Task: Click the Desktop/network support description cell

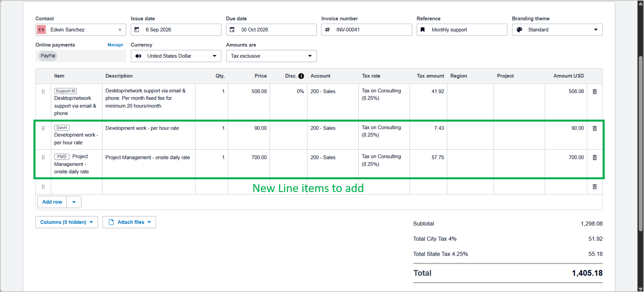Action: (149, 102)
